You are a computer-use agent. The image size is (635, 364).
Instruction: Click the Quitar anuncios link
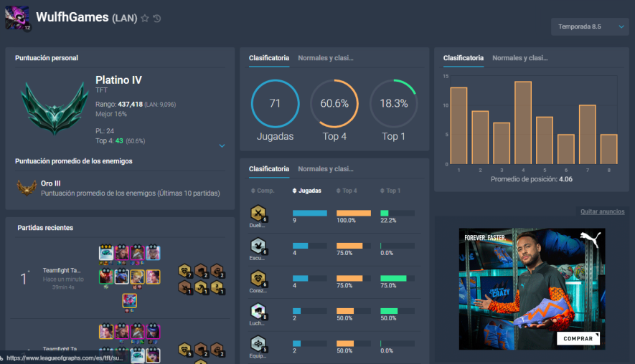(602, 211)
